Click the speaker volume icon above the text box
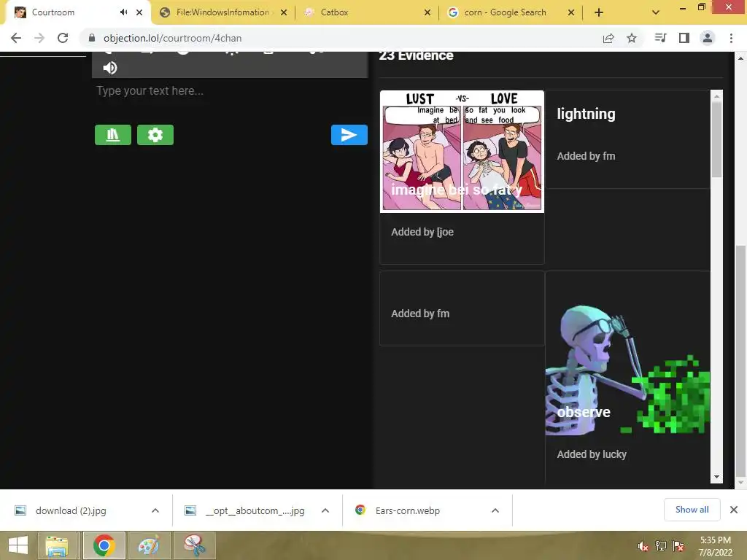Screen dimensions: 747x560 [x=110, y=68]
